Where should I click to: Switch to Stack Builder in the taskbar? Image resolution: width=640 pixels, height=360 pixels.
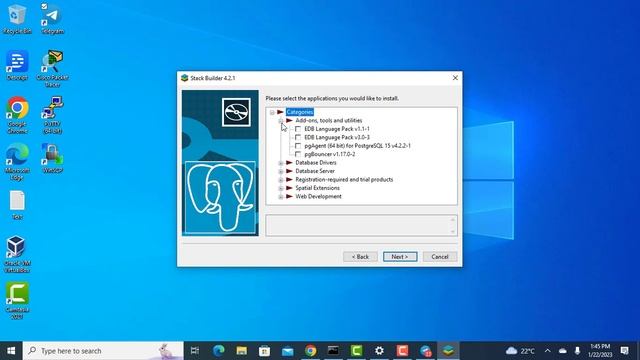[x=448, y=351]
